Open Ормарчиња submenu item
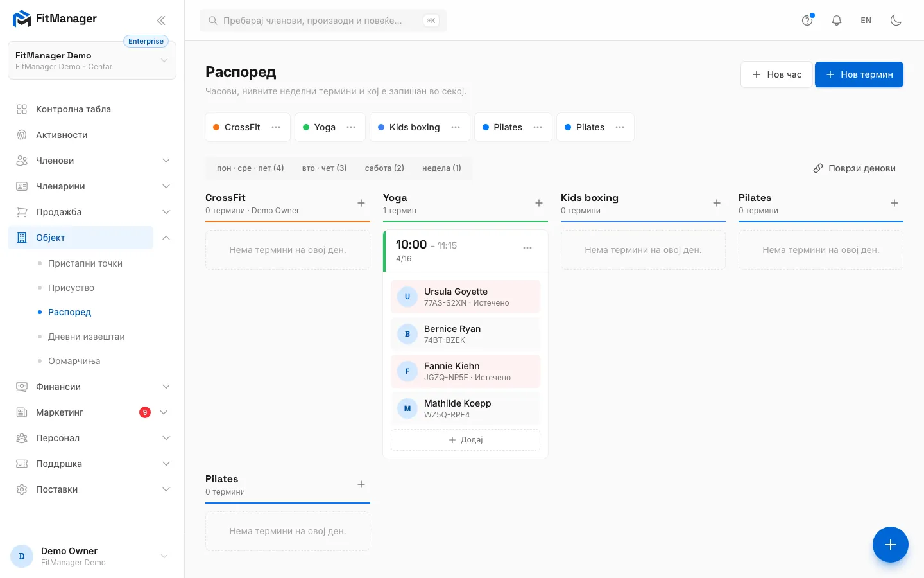924x578 pixels. click(x=74, y=361)
